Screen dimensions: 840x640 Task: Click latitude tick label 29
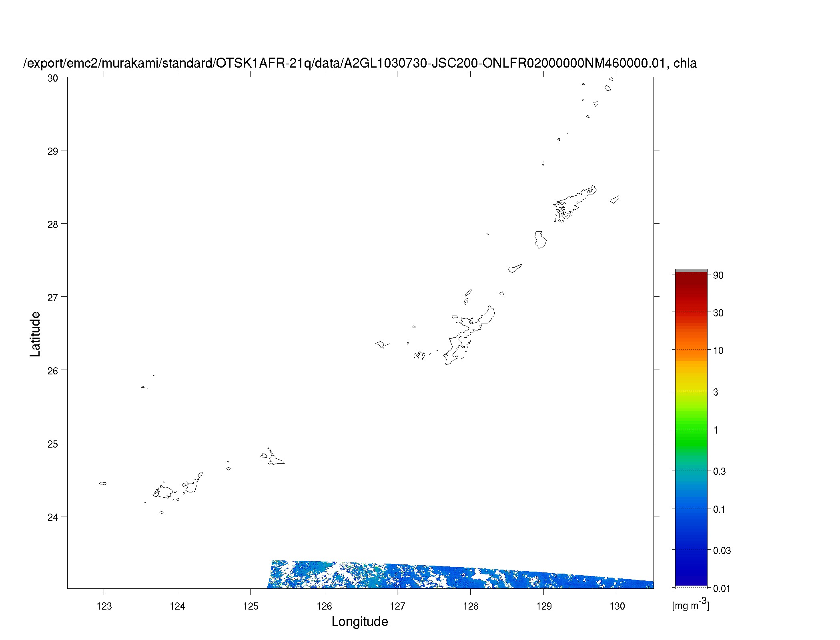[x=52, y=151]
